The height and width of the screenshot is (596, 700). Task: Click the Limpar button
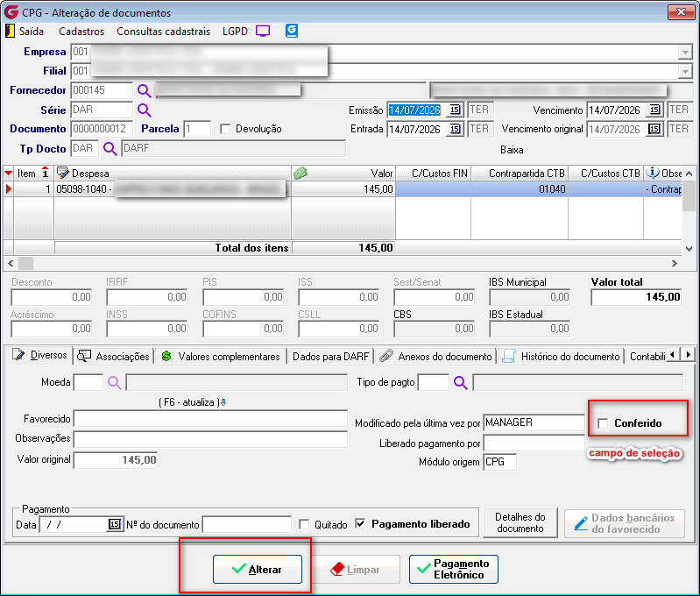click(356, 569)
